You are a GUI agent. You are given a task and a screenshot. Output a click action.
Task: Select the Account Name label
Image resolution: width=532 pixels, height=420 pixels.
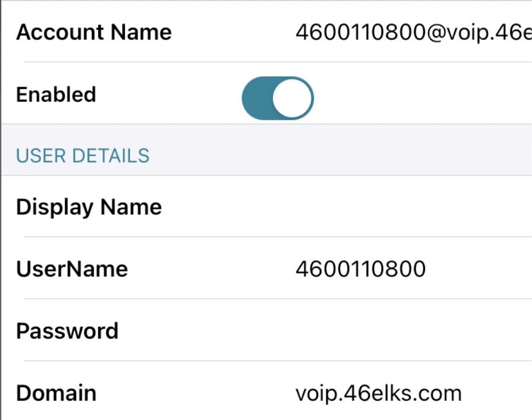click(94, 32)
